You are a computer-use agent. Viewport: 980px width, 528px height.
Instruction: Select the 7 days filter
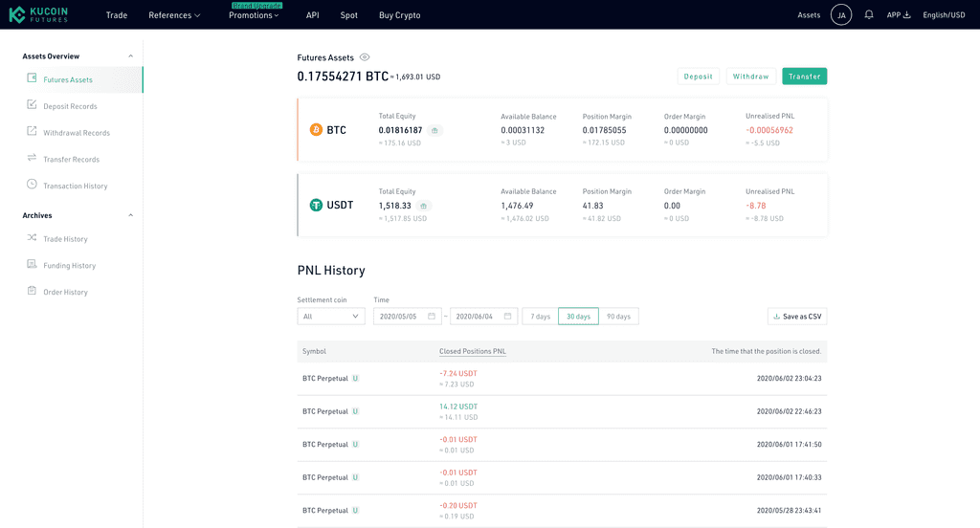(x=540, y=317)
